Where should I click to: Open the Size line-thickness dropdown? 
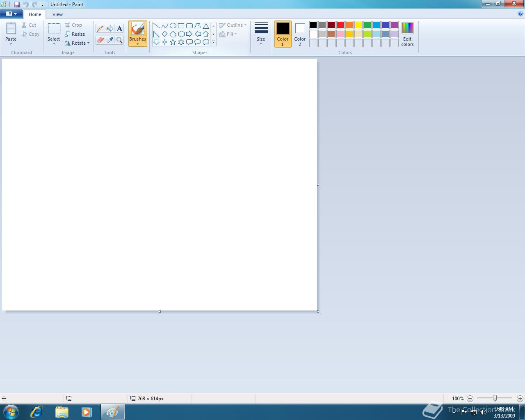[261, 34]
